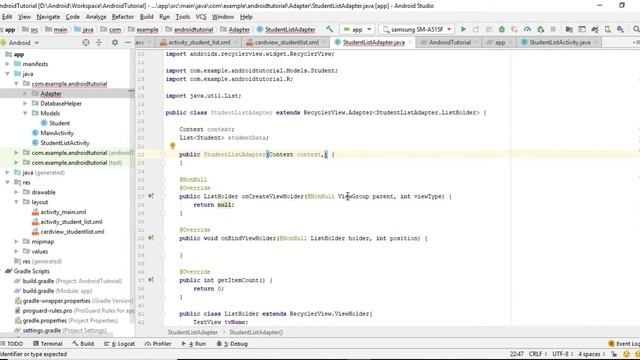Click the yellow lightbulb quick-fix icon
Image resolution: width=640 pixels, height=360 pixels.
coord(173,146)
